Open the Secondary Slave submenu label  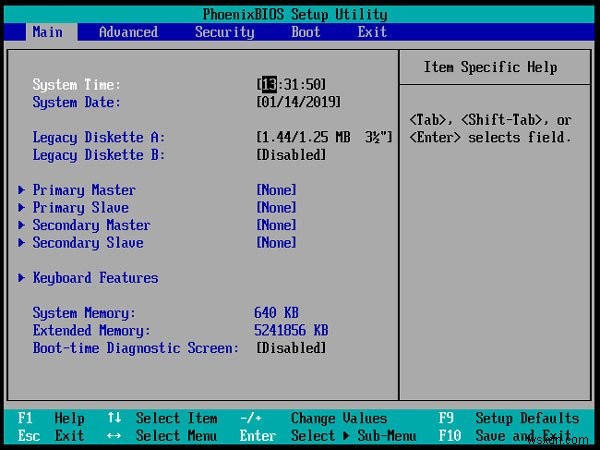click(x=88, y=243)
